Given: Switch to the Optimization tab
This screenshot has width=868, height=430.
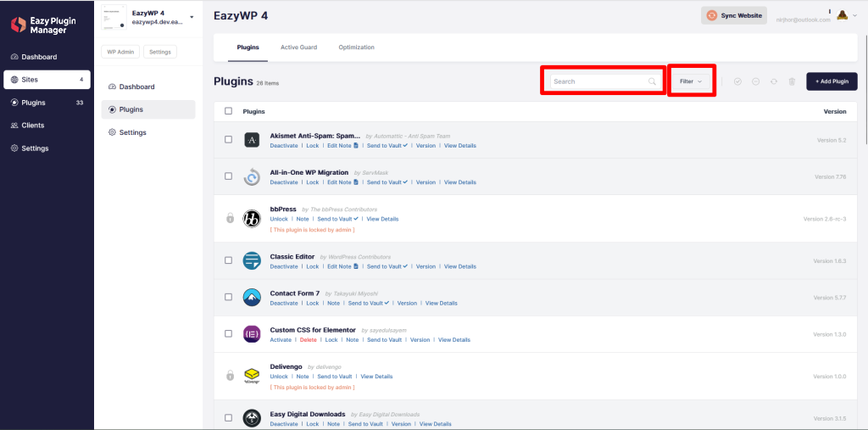Looking at the screenshot, I should 357,47.
